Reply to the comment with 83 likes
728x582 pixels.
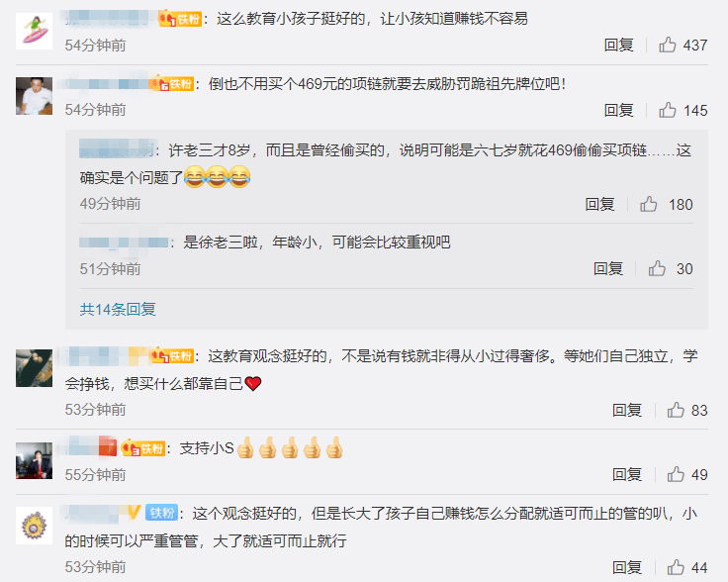(627, 410)
